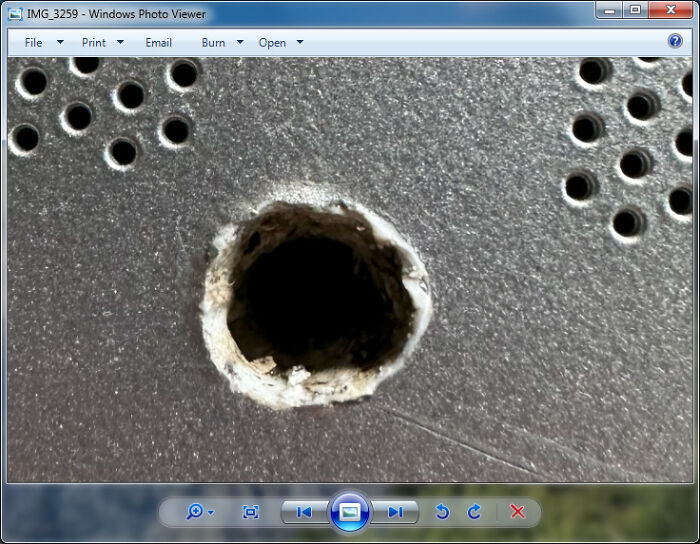This screenshot has width=700, height=544.
Task: Expand the Burn dropdown arrow
Action: [x=239, y=43]
